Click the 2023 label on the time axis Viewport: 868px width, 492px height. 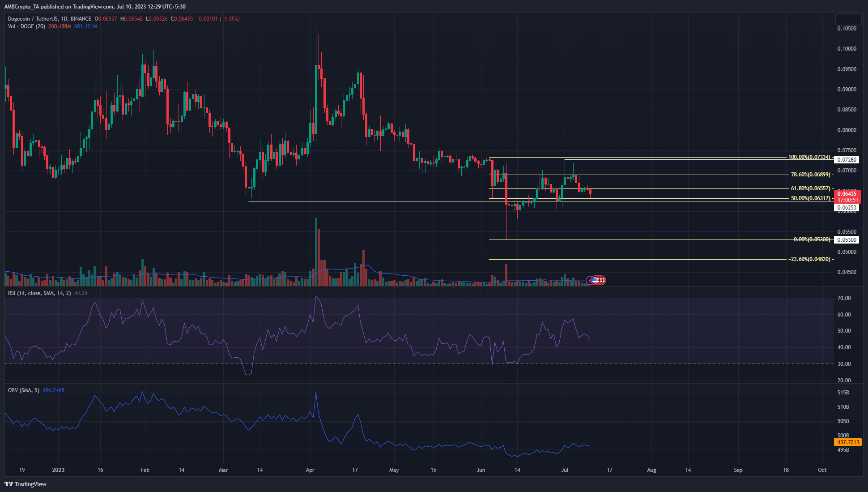coord(58,470)
